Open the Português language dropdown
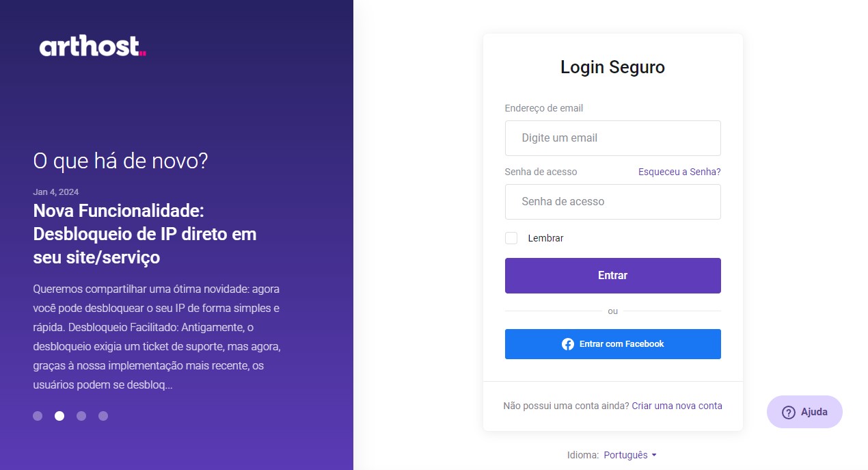Image resolution: width=868 pixels, height=470 pixels. (x=625, y=455)
